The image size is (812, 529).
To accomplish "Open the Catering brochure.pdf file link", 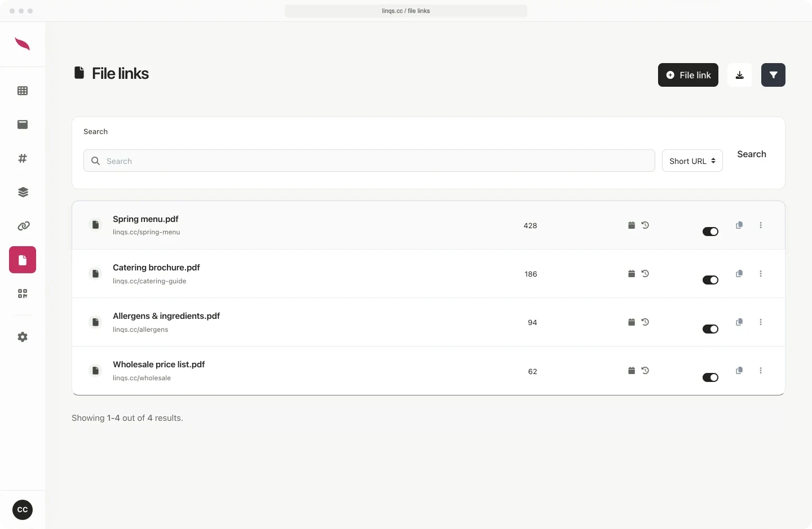I will (156, 268).
